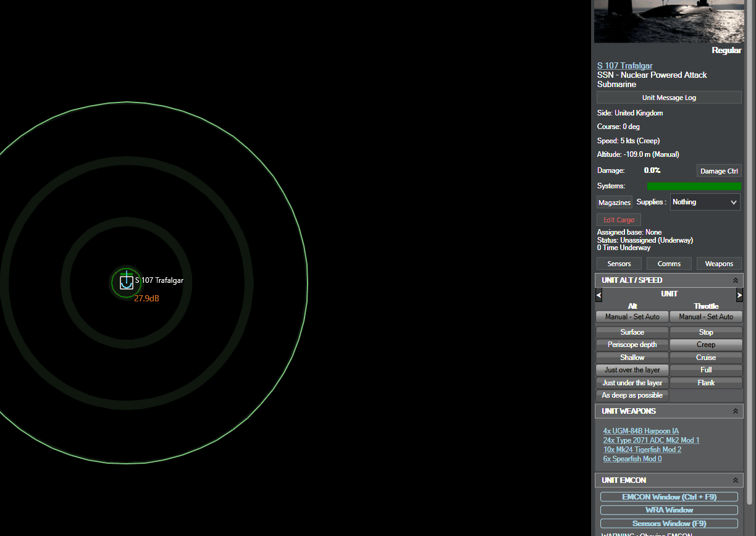Open the Magazines window
Image resolution: width=756 pixels, height=536 pixels.
[615, 203]
